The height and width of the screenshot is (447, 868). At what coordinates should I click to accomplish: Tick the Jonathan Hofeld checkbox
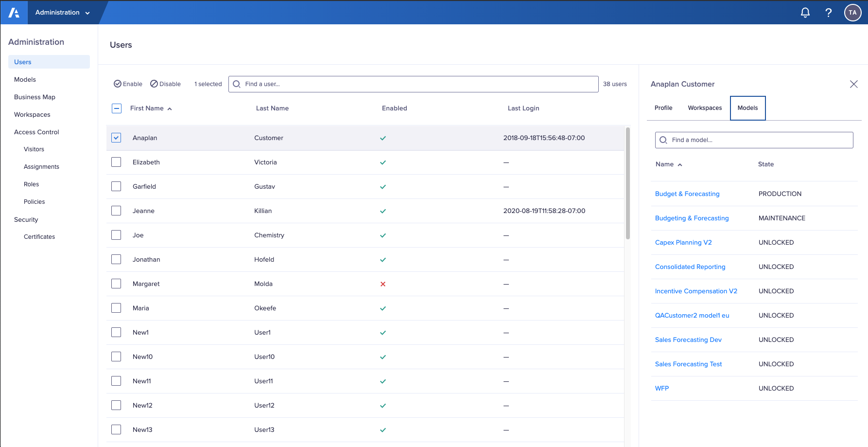click(116, 259)
